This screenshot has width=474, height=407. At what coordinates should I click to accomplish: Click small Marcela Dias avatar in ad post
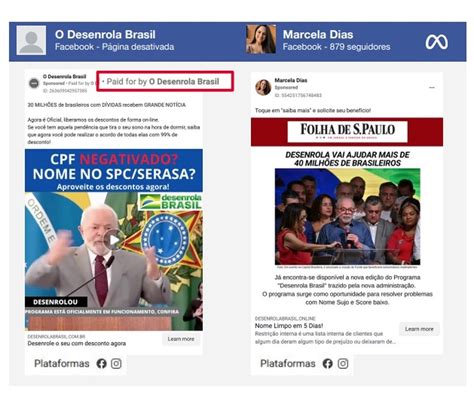263,87
